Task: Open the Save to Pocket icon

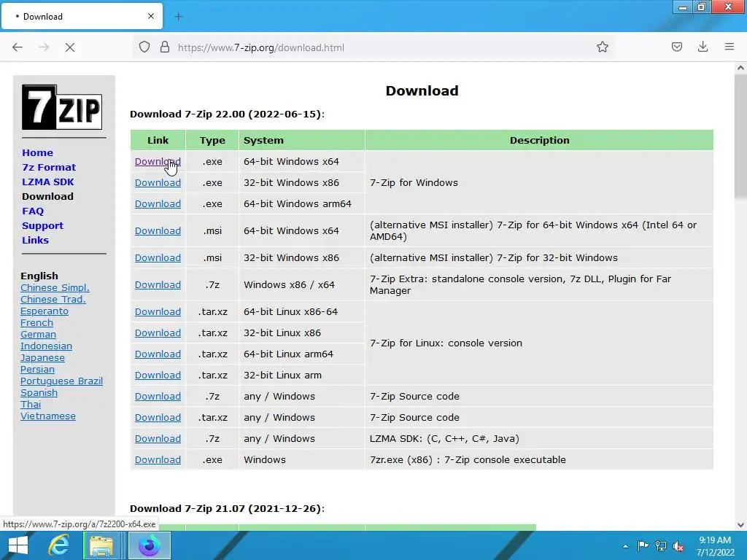Action: [677, 47]
